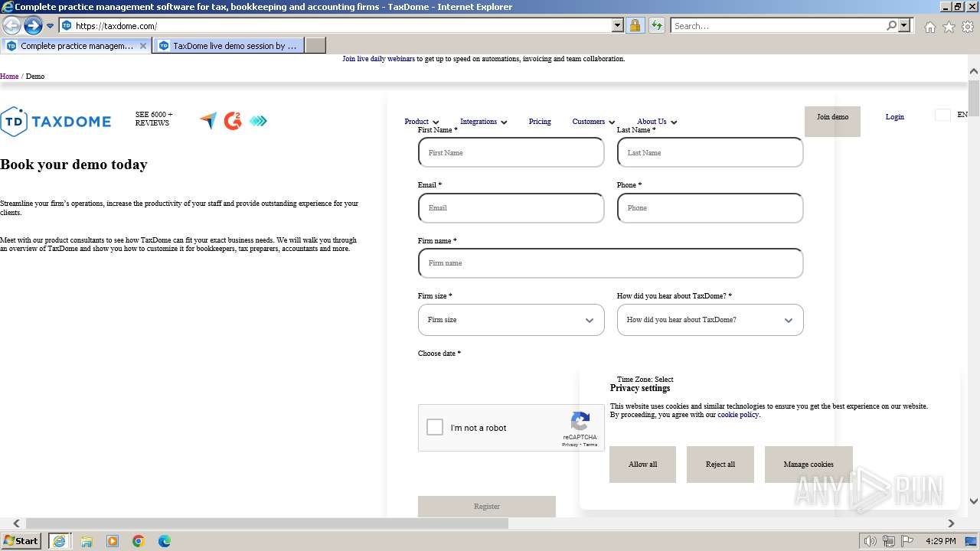
Task: Click the Join demo button
Action: click(x=832, y=121)
